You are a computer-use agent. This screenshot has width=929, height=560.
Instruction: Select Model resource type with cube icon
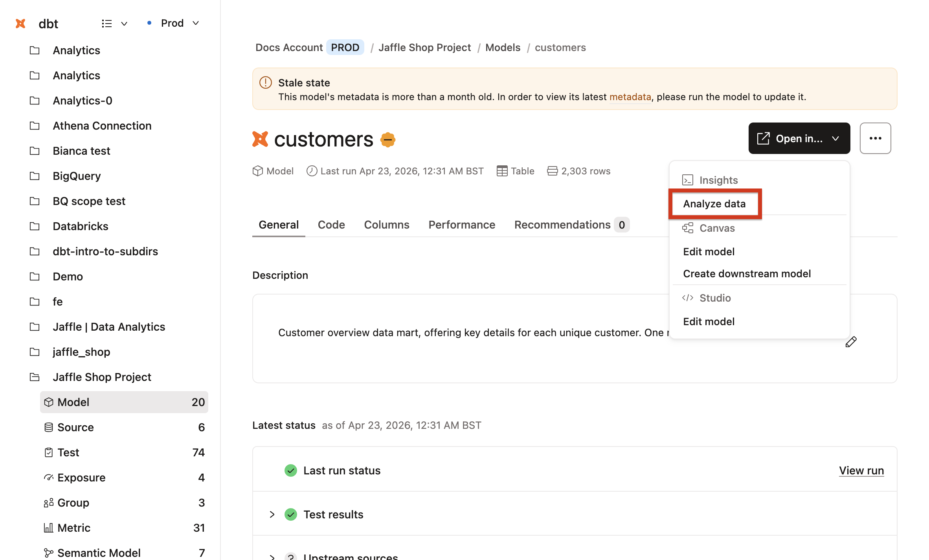click(124, 402)
